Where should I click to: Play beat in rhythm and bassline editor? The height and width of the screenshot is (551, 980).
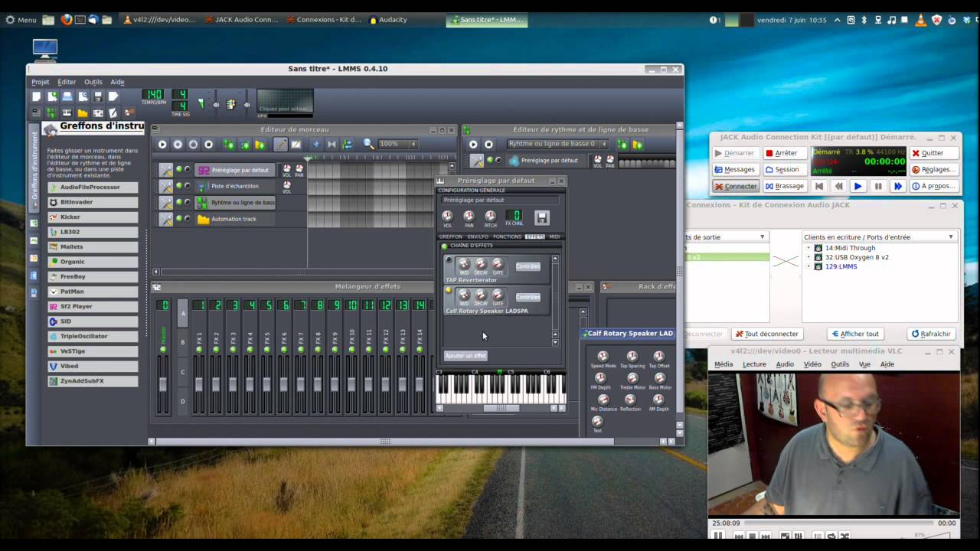(x=473, y=144)
